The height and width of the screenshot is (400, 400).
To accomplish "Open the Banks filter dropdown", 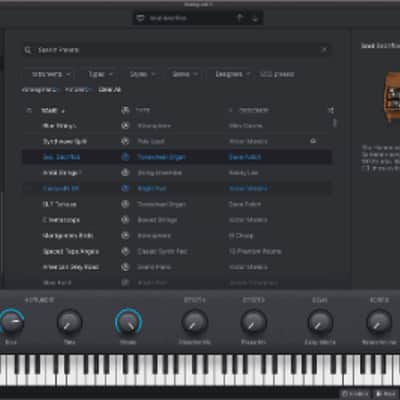I will (x=185, y=74).
